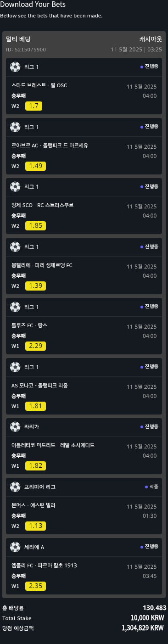This screenshot has height=644, width=168.
Task: Select the 2.29 odds badge for 툴루즈
Action: (x=35, y=346)
